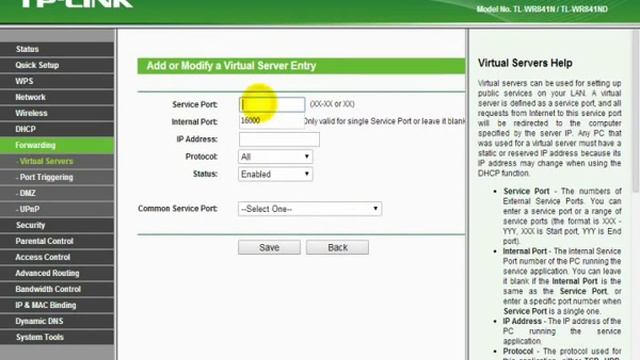Viewport: 640px width, 360px height.
Task: Open the Protocol dropdown showing All
Action: coord(276,157)
